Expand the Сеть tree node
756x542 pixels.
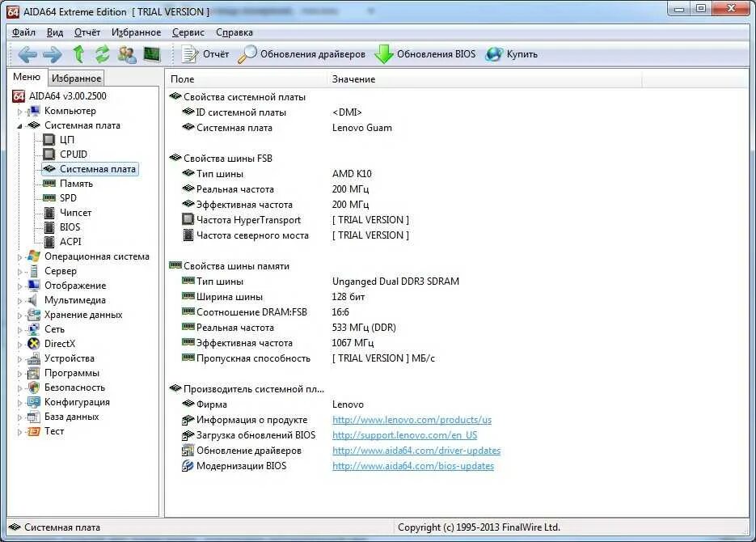(19, 330)
